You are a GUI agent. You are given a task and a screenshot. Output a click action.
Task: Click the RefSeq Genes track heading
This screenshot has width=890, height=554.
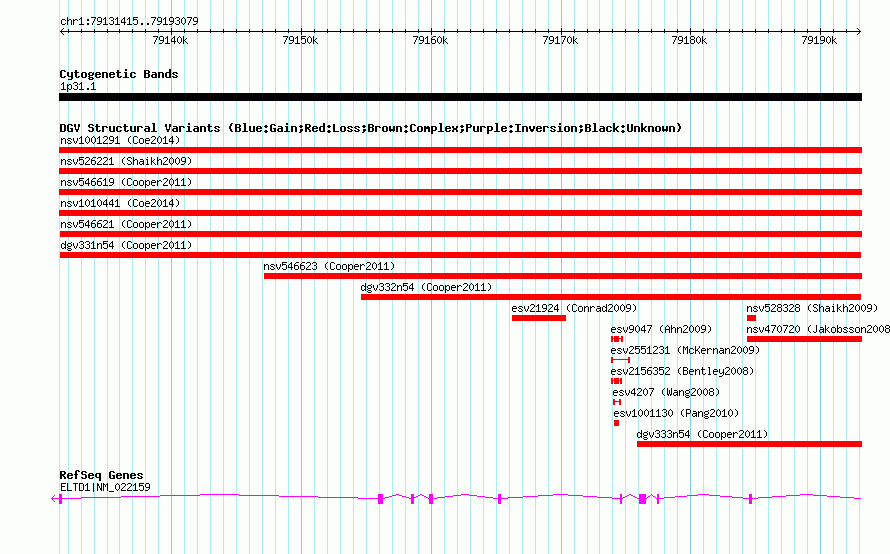[x=101, y=475]
